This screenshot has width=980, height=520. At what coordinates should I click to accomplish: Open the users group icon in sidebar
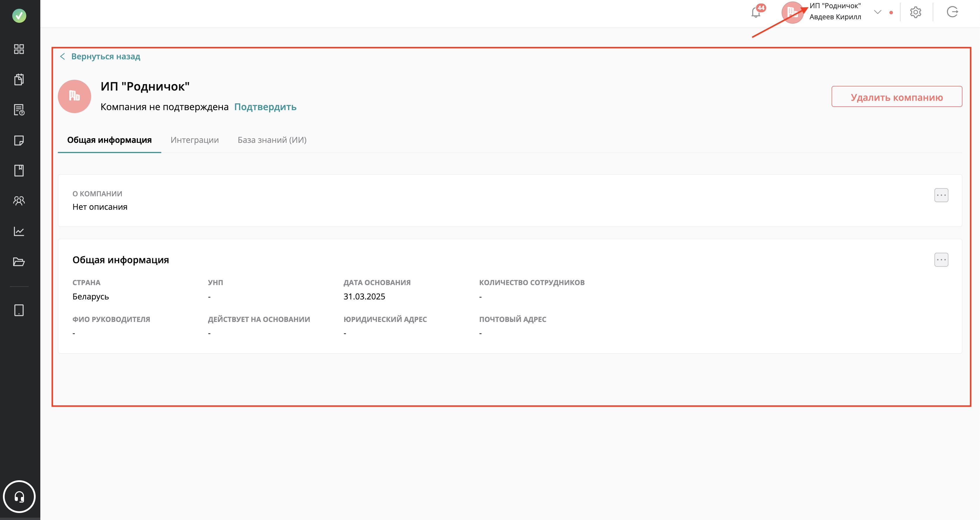pos(19,200)
